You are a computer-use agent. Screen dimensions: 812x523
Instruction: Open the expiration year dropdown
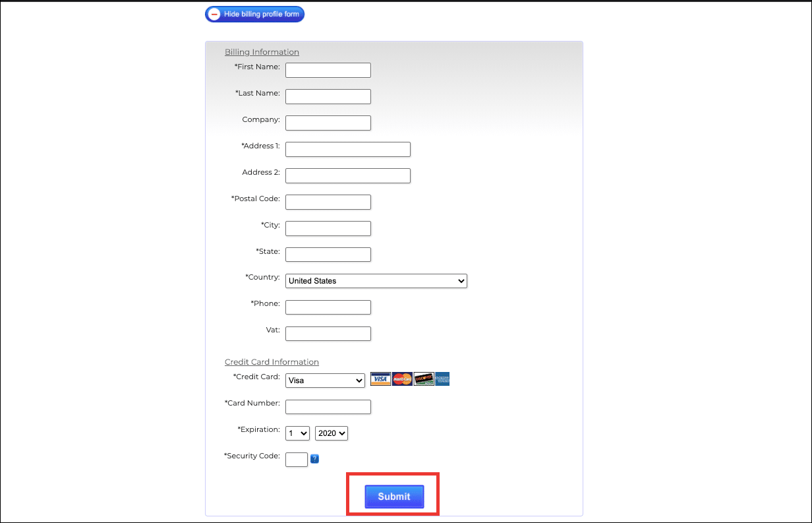tap(331, 433)
